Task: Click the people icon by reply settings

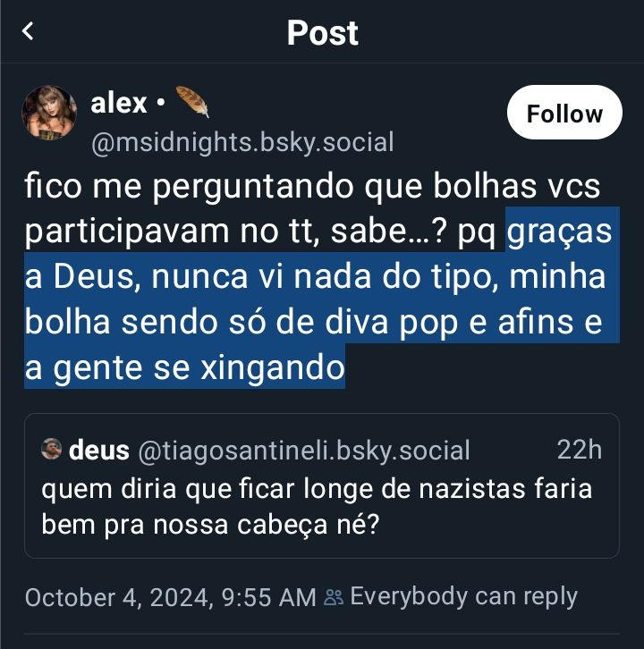Action: [334, 597]
